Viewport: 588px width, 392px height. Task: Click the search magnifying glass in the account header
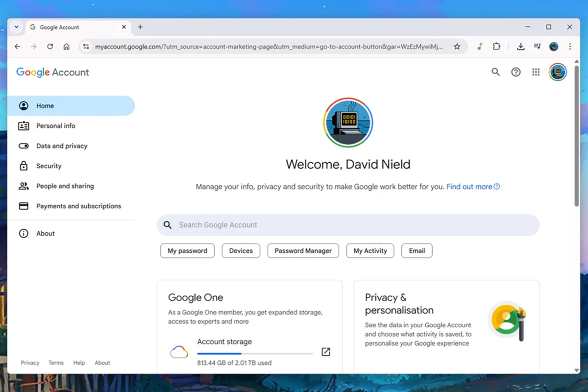click(495, 72)
